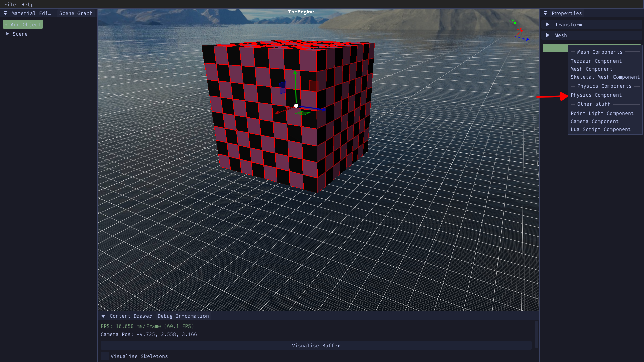Add a Point Light Component
Screen dimensions: 644x362
[x=602, y=113]
